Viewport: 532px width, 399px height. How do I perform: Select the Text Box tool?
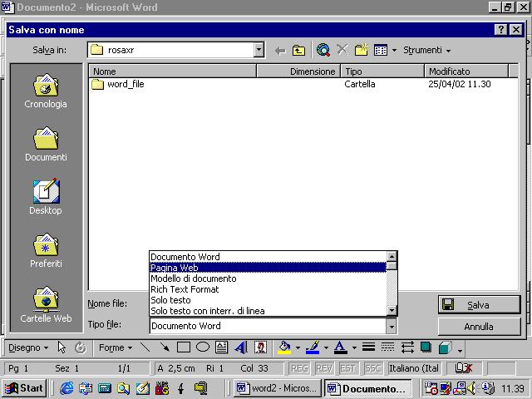(x=222, y=347)
